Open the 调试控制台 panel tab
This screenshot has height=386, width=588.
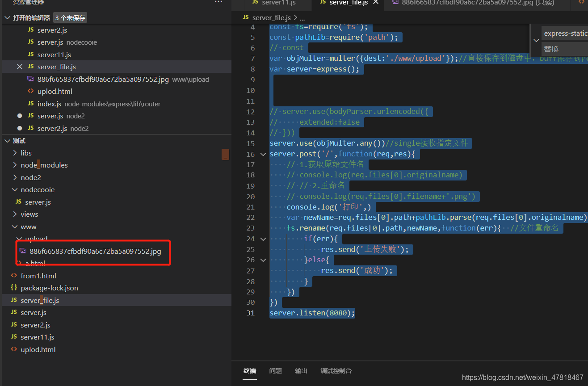click(336, 371)
